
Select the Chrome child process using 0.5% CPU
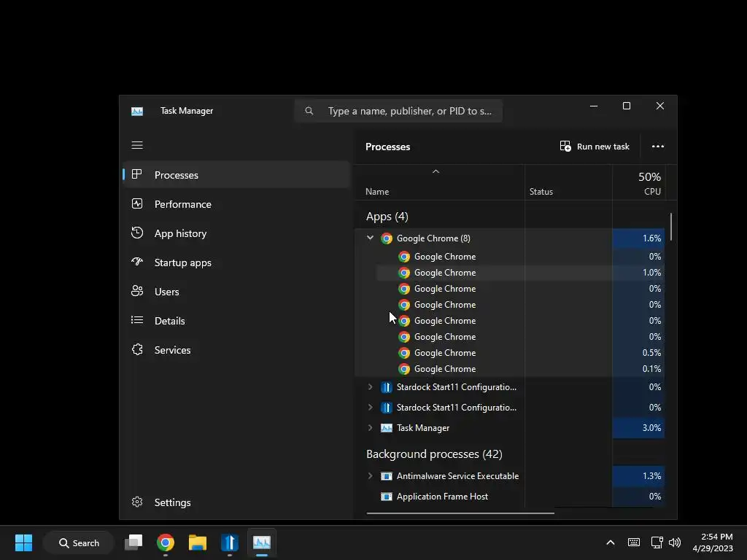tap(520, 353)
